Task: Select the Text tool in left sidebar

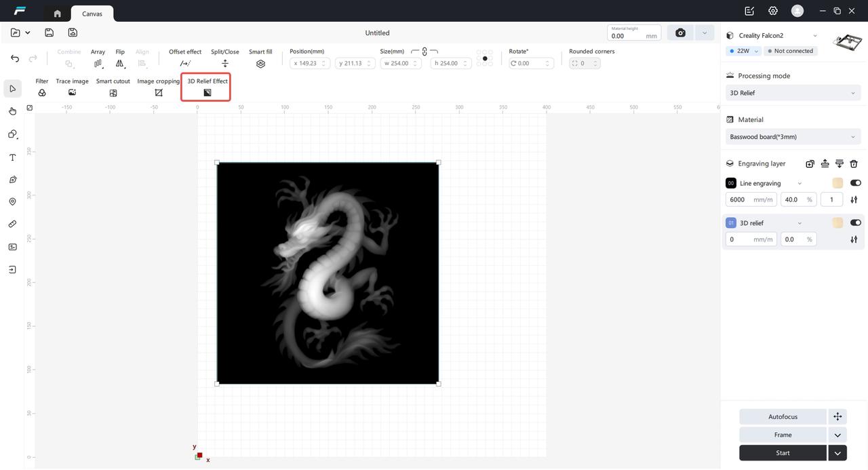Action: pos(12,157)
